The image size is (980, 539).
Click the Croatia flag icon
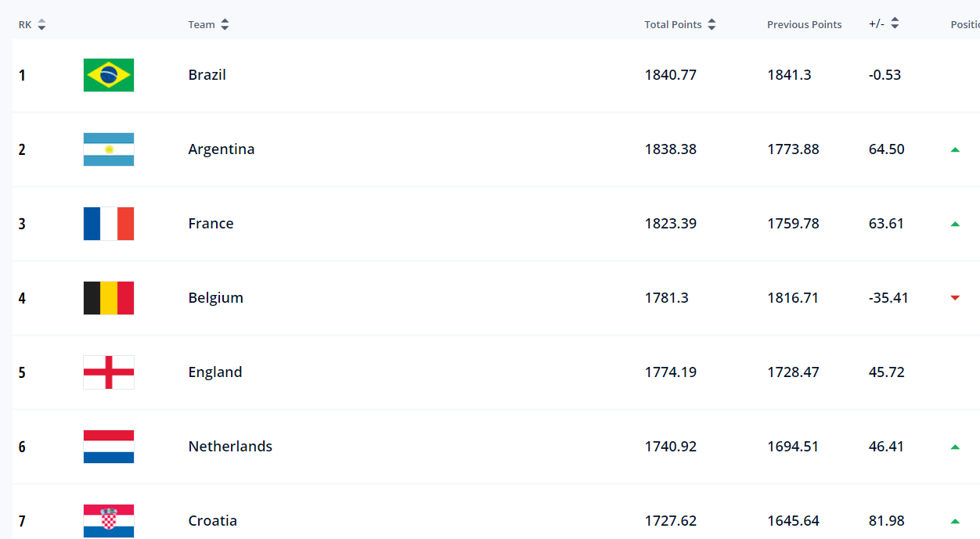coord(109,521)
